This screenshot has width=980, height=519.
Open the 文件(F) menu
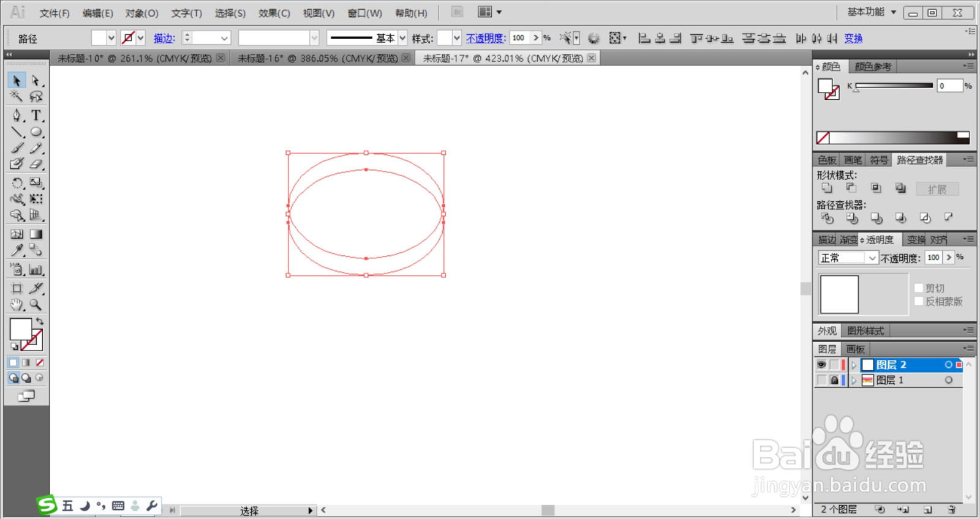click(x=54, y=13)
